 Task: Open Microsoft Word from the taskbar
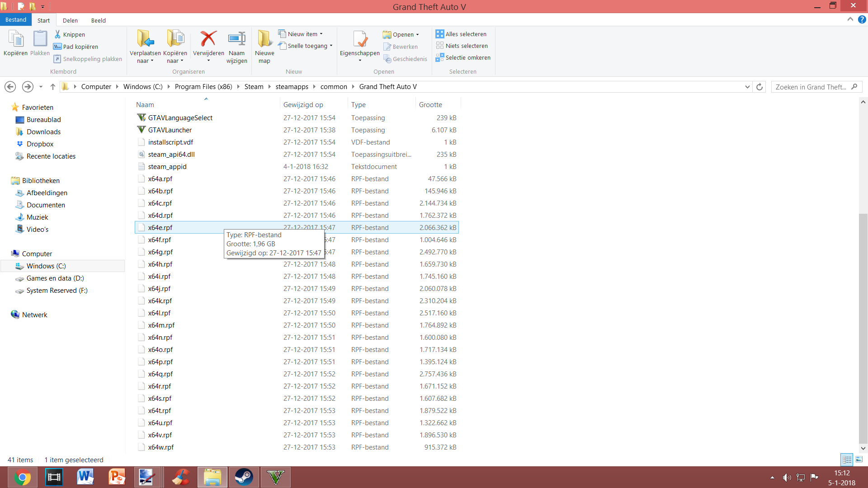click(x=85, y=477)
